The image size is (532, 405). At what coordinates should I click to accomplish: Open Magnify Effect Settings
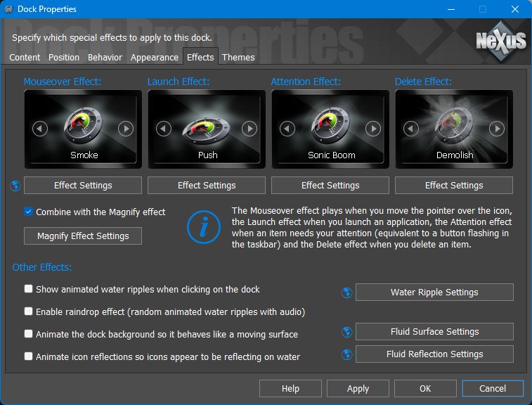(x=83, y=236)
